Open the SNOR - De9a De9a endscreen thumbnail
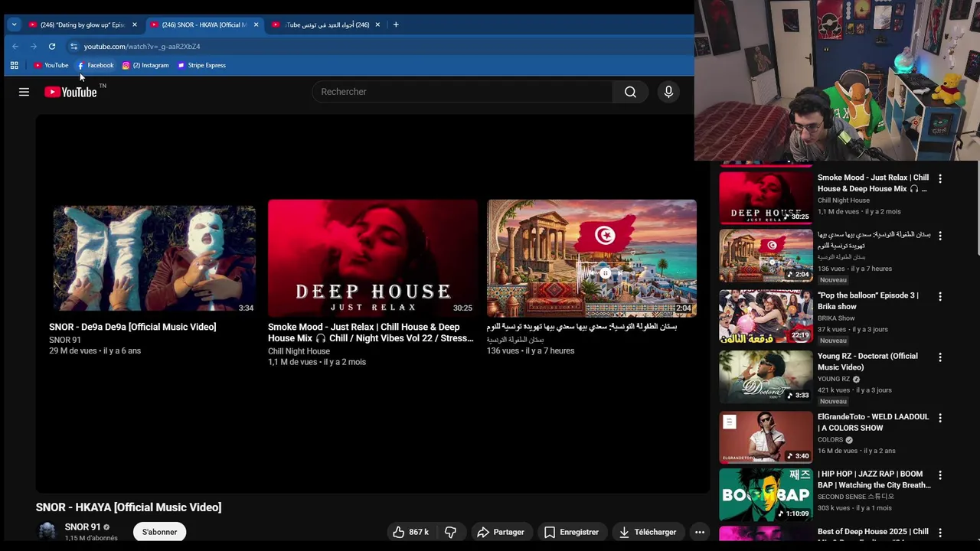The height and width of the screenshot is (551, 980). pos(155,258)
